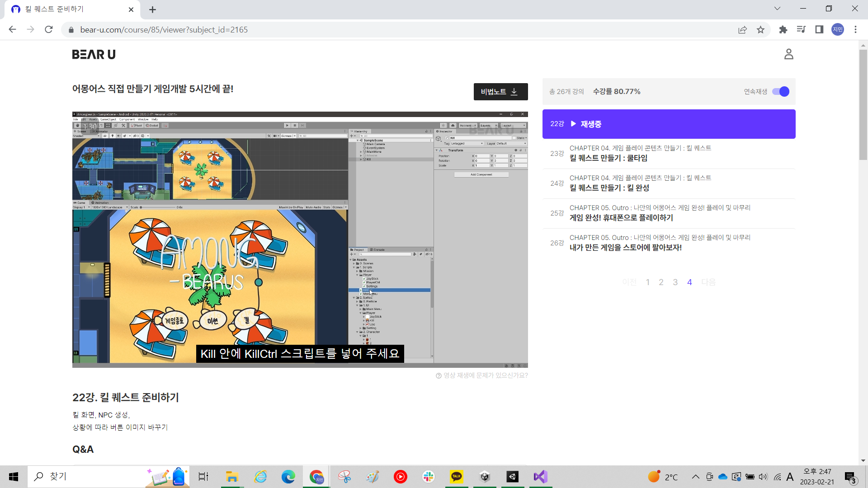The image size is (868, 488).
Task: Select lecture 25 게임 완성! 휴대폰으로 플레이하기
Action: coord(621,218)
